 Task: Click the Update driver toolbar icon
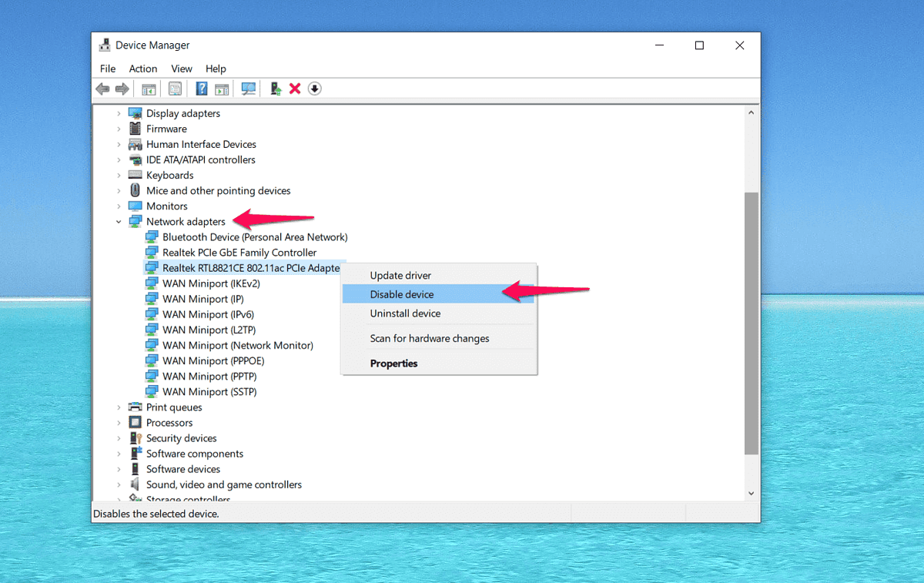tap(276, 89)
